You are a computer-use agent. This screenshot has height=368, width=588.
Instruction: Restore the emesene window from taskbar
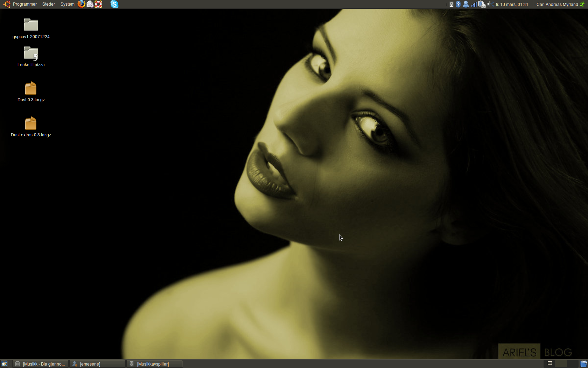97,364
